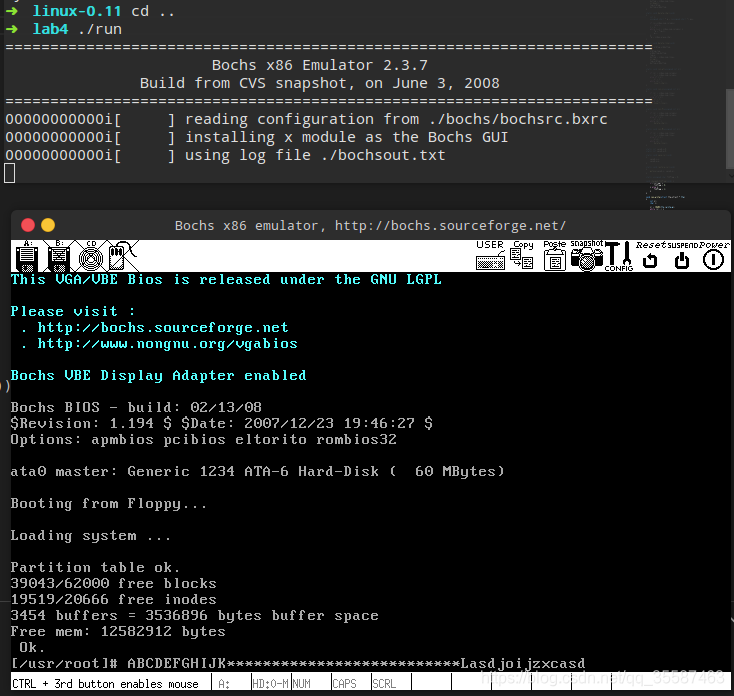Take a snapshot with camera icon

[587, 256]
